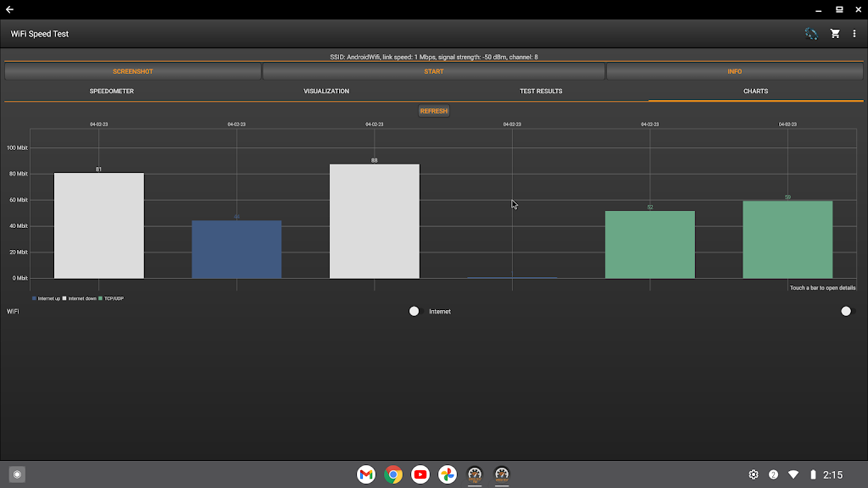Screen dimensions: 868x488
Task: Toggle the Internet chart switch
Action: tap(846, 312)
